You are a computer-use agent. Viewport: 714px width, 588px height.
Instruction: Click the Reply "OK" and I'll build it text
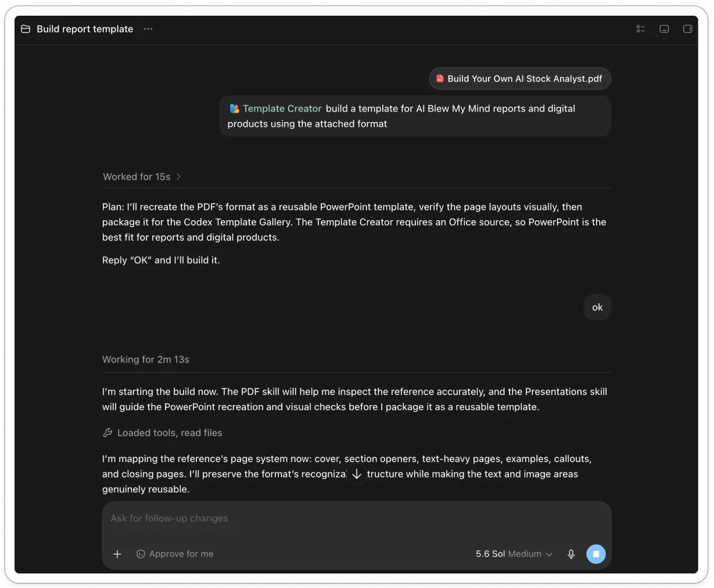[161, 260]
